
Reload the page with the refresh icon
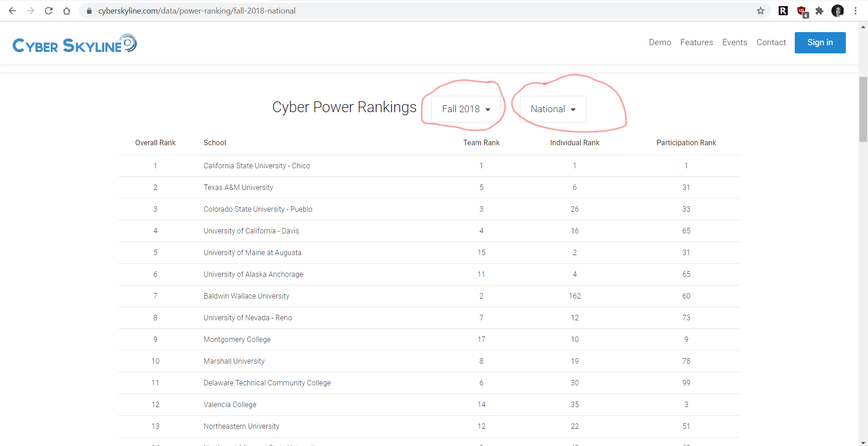[x=48, y=11]
